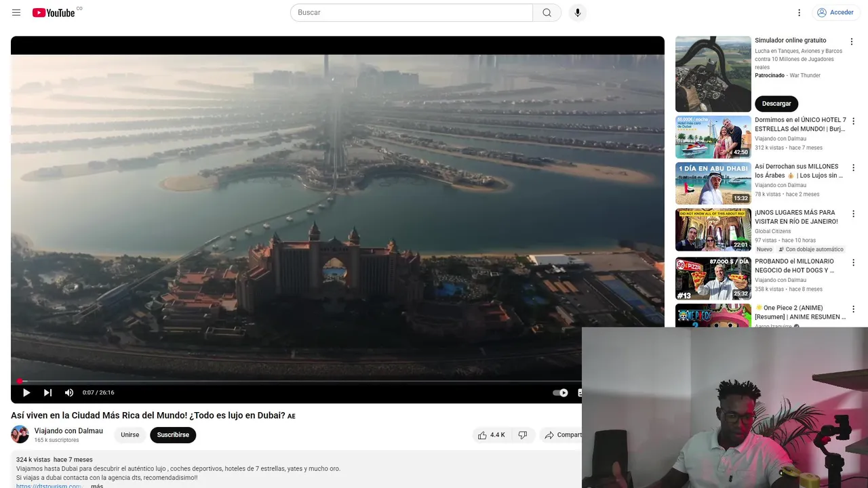Share the video via Compartir button
This screenshot has height=488, width=868.
[563, 435]
